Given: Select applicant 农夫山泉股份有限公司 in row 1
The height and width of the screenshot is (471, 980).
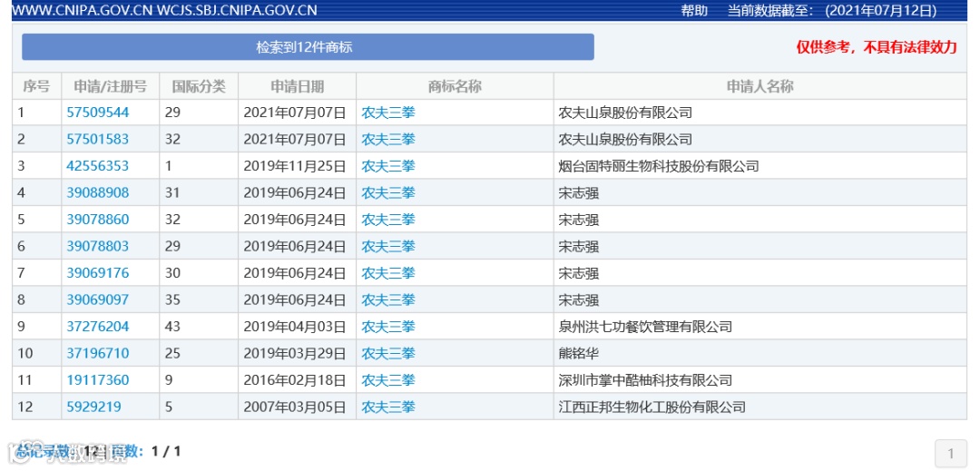Looking at the screenshot, I should pyautogui.click(x=625, y=113).
